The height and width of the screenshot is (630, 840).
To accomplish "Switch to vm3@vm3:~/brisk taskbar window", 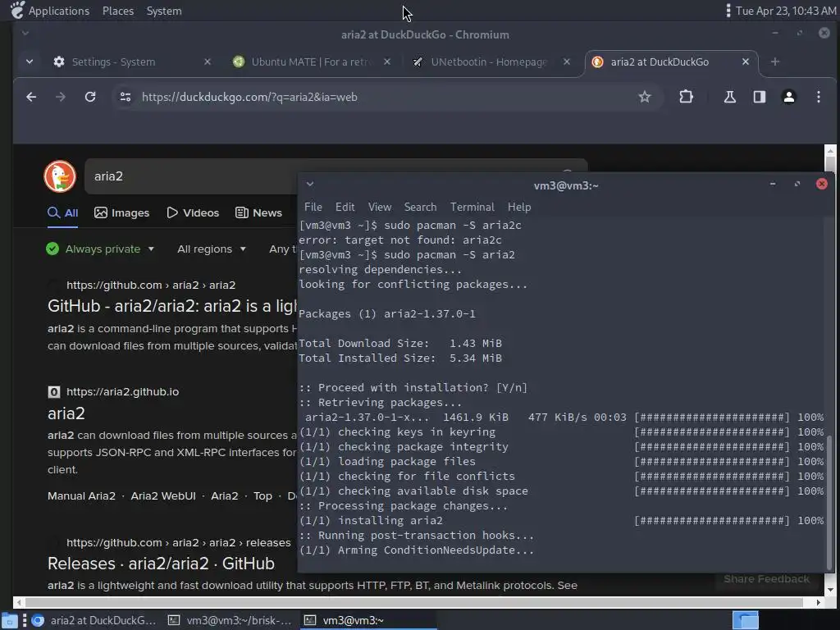I will pos(231,620).
